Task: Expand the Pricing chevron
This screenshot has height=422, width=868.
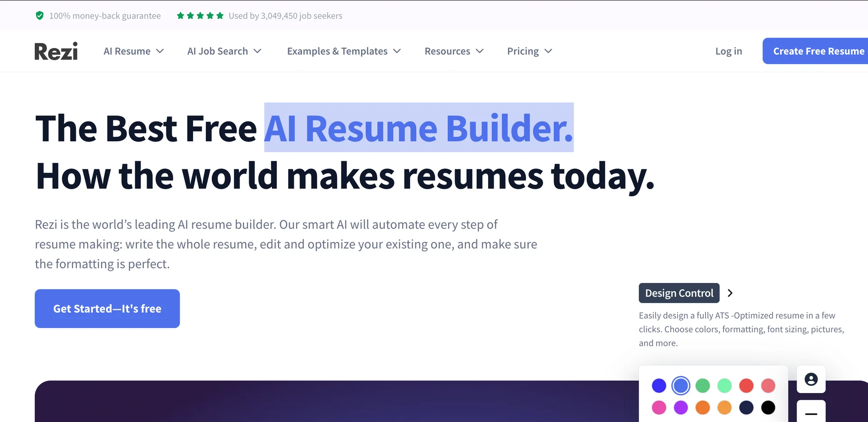Action: [x=548, y=51]
